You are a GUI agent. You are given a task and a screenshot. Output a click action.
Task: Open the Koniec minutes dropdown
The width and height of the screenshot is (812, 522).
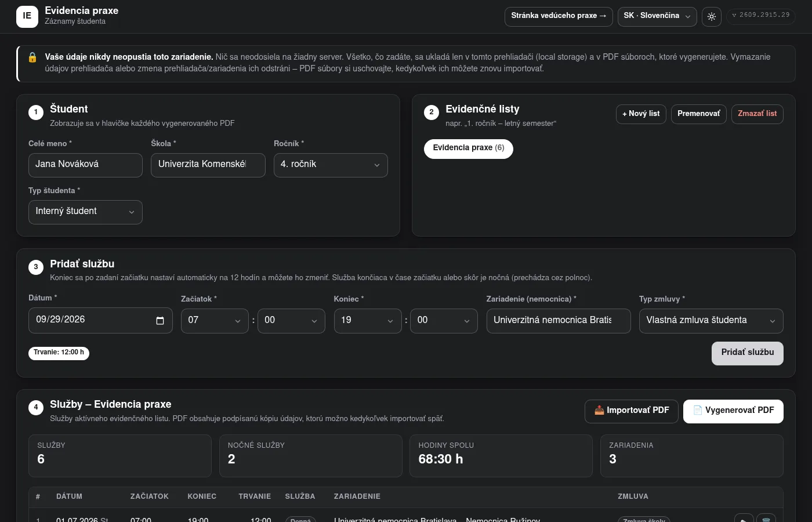(444, 321)
